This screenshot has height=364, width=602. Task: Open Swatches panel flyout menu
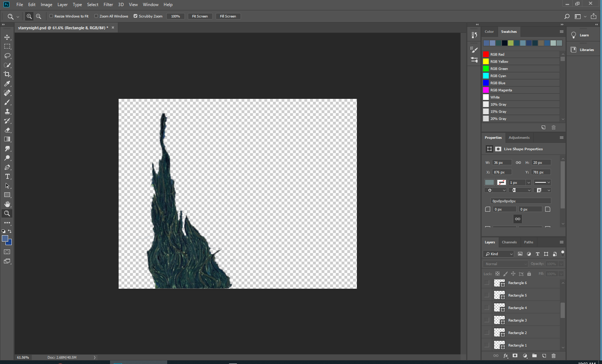pyautogui.click(x=562, y=32)
